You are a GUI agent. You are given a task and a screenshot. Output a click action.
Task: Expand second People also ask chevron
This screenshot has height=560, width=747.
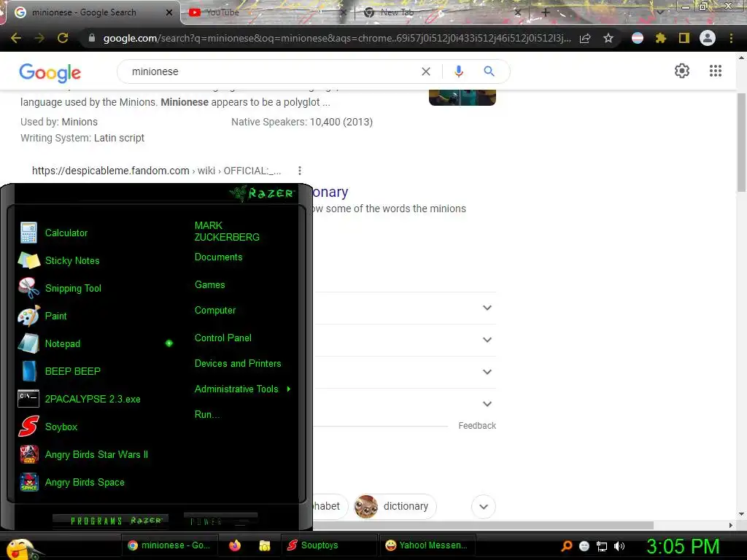(x=487, y=340)
